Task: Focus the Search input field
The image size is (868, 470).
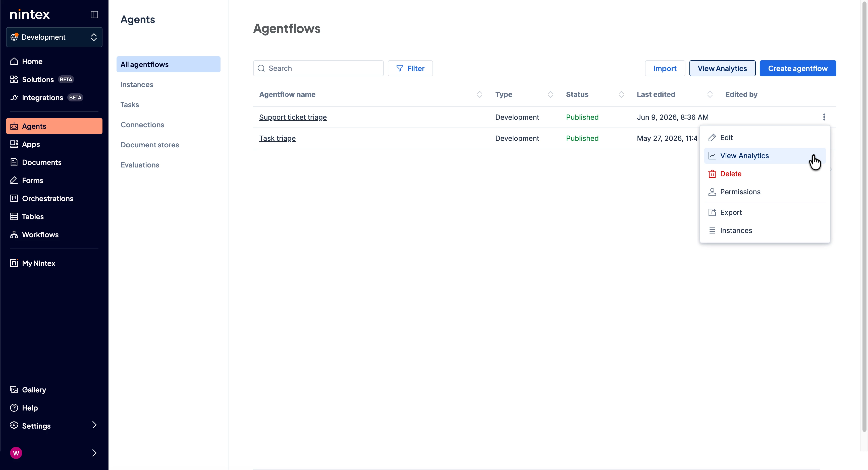Action: coord(318,68)
